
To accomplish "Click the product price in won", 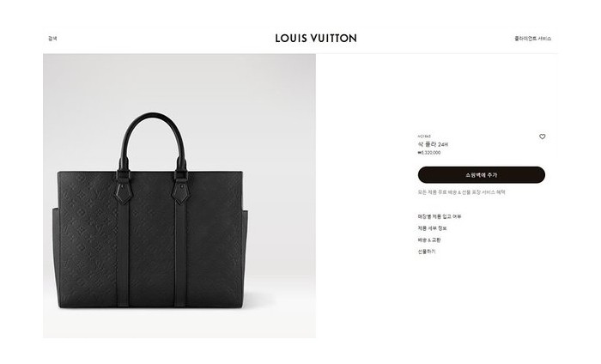I will tap(429, 153).
